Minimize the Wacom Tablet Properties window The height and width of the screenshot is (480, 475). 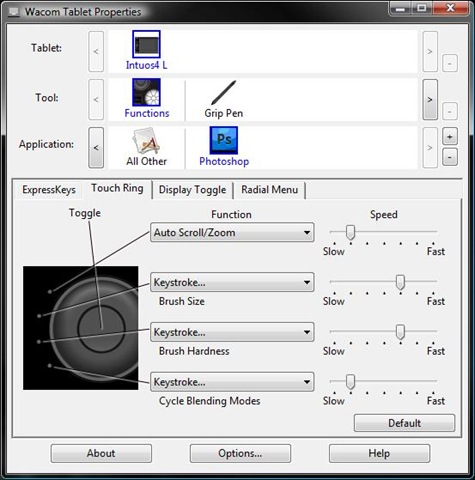[400, 8]
